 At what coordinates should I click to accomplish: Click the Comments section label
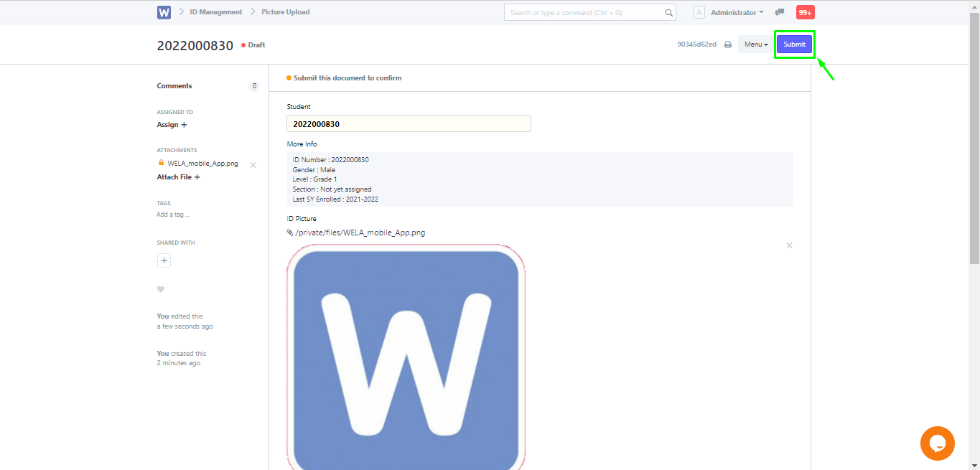pos(174,86)
